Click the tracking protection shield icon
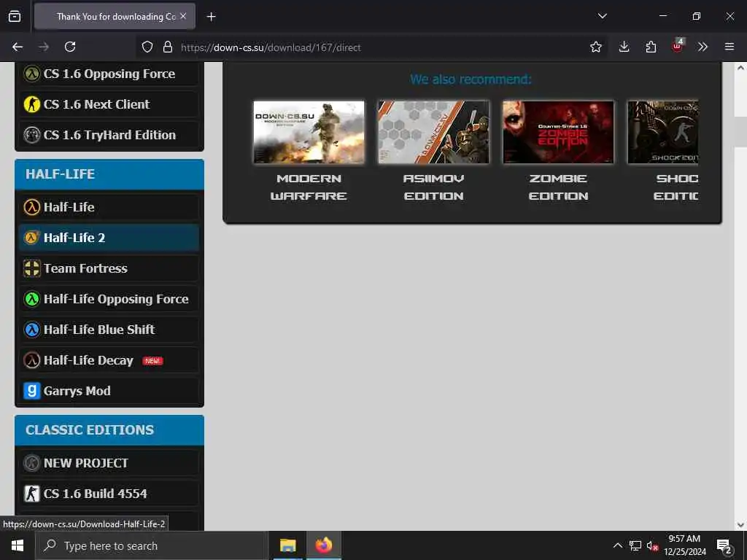The height and width of the screenshot is (560, 747). point(147,47)
